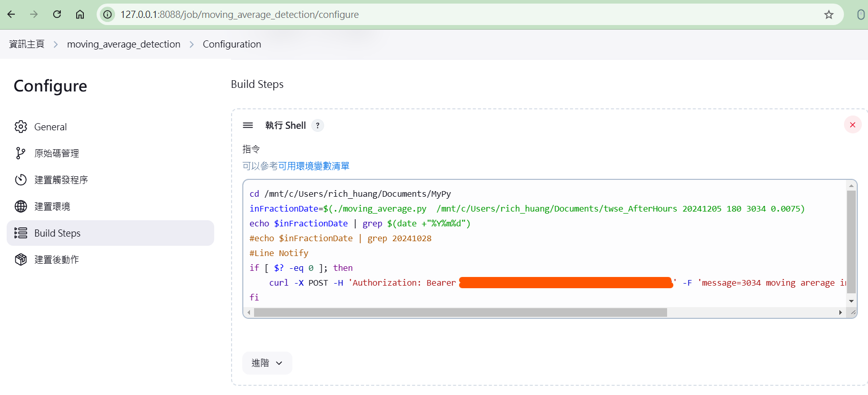Click the horizontal scrollbar of command editor
The width and height of the screenshot is (868, 395).
[x=460, y=312]
